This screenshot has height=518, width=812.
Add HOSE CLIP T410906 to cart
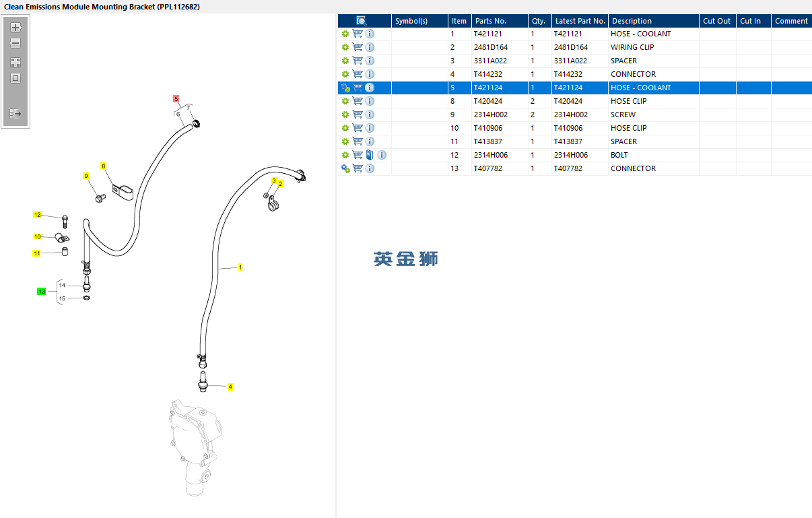click(358, 128)
